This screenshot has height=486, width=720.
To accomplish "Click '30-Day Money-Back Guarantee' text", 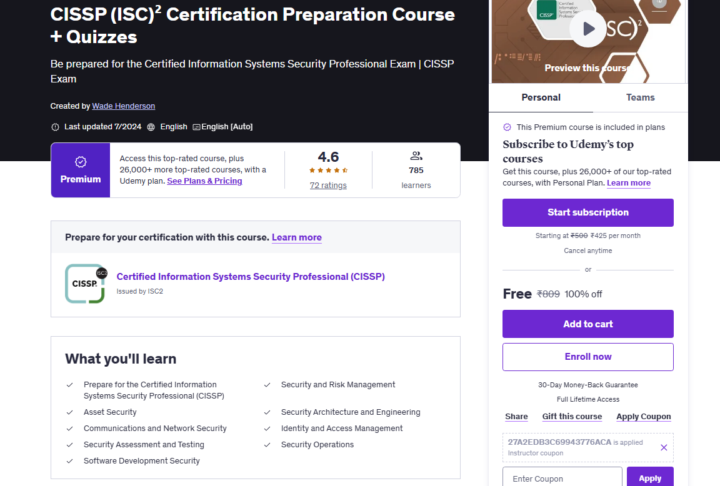I will click(588, 385).
